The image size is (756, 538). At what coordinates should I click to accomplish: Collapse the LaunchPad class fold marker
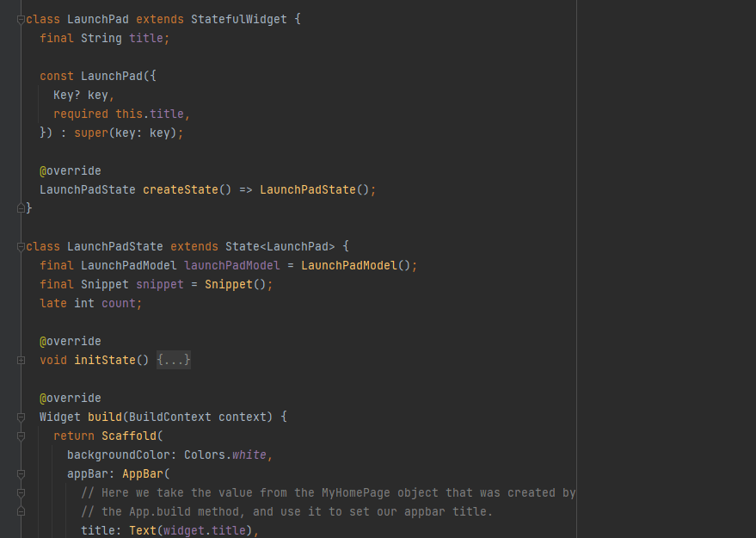(21, 19)
